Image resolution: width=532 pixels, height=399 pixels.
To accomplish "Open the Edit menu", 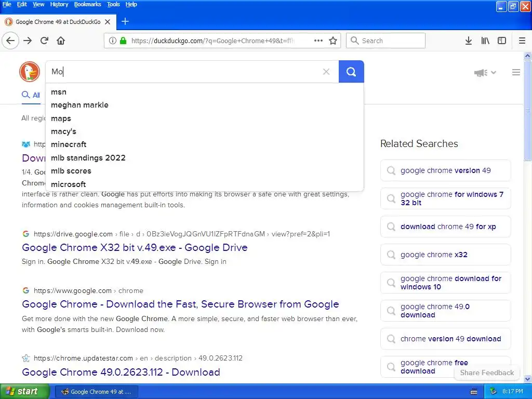I will click(22, 4).
